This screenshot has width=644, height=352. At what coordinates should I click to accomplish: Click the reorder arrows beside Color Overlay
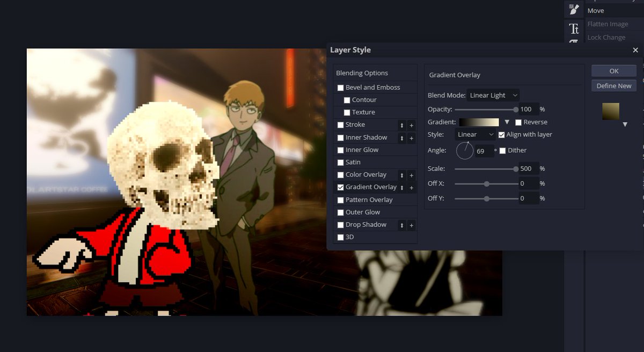402,175
